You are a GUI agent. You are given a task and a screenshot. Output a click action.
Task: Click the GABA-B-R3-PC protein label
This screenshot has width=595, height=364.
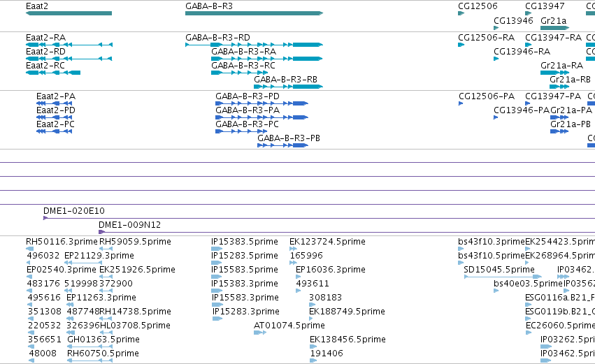247,124
